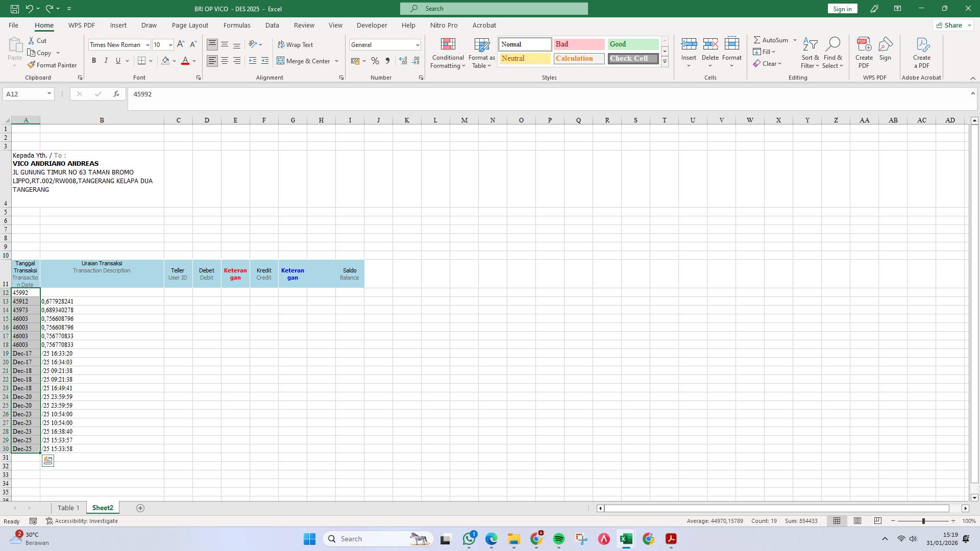Open Conditional Formatting gallery
Screen dimensions: 980x551
coord(448,53)
